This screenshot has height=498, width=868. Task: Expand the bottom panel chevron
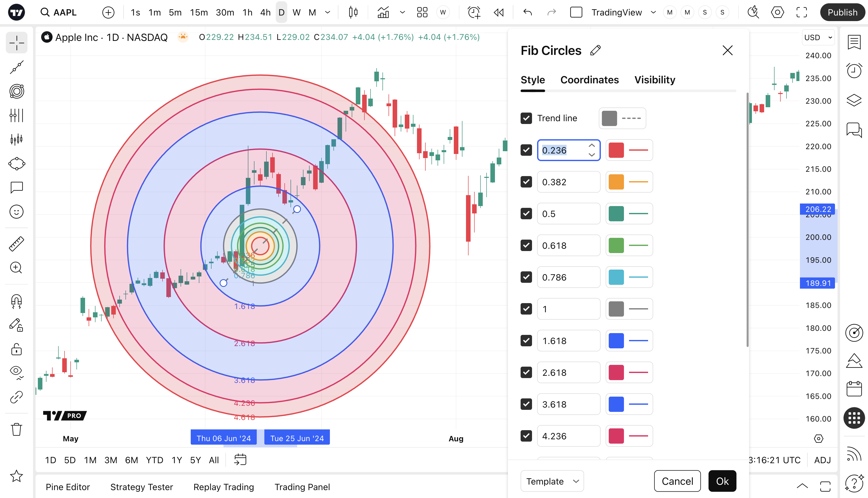[802, 486]
